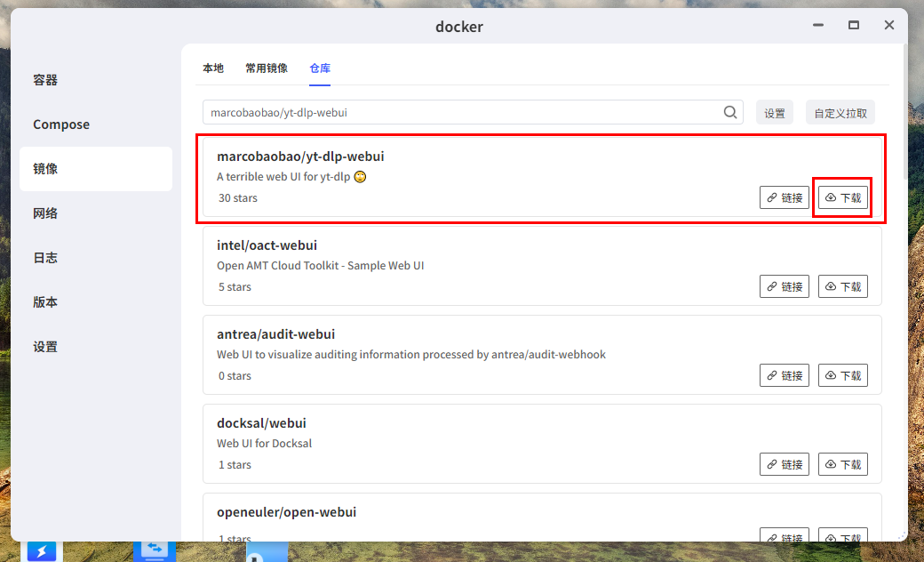This screenshot has width=924, height=562.
Task: Download the marcobaobao/yt-dlp-webui image
Action: (x=842, y=197)
